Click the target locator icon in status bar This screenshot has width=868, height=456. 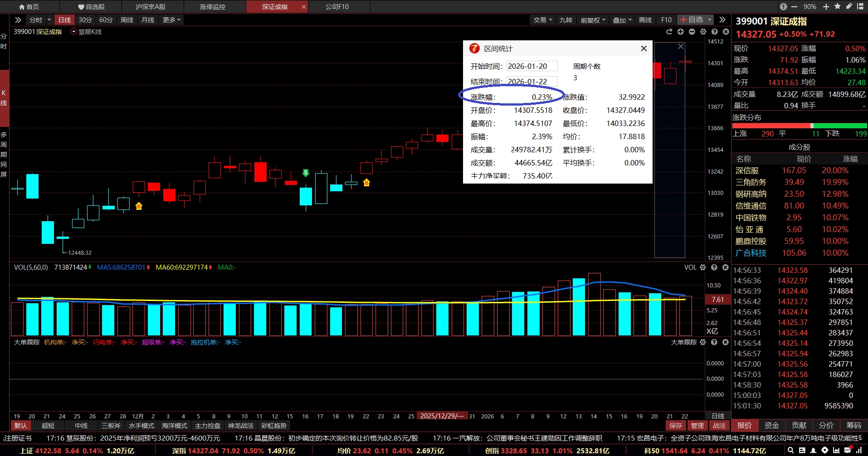click(x=825, y=451)
